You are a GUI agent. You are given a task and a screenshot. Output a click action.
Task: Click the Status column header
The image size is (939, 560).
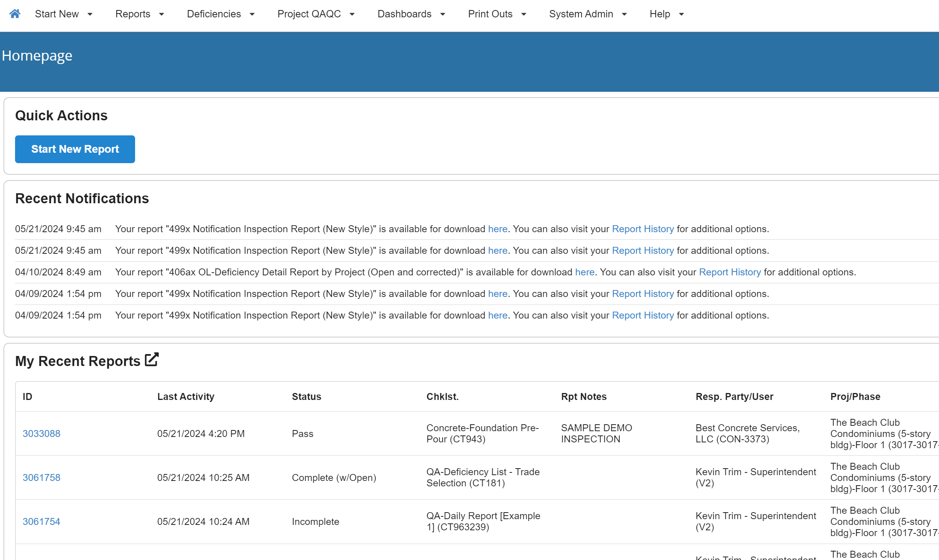tap(306, 396)
